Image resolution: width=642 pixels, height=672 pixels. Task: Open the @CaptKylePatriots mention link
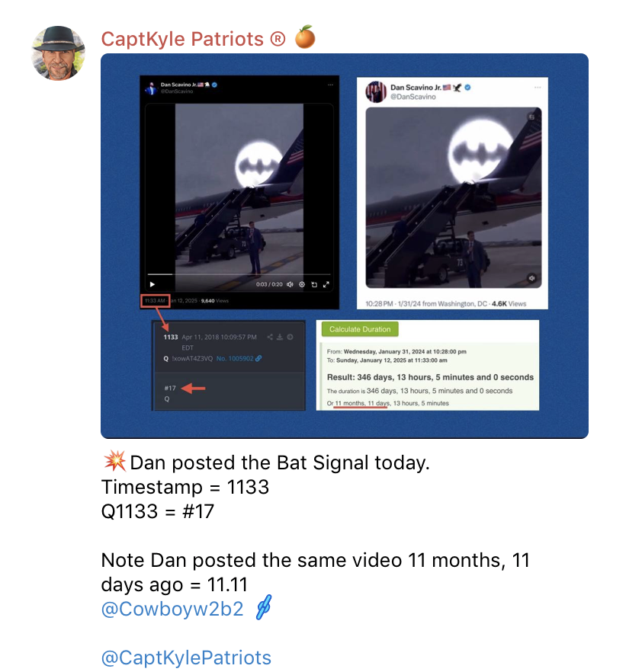coord(186,657)
